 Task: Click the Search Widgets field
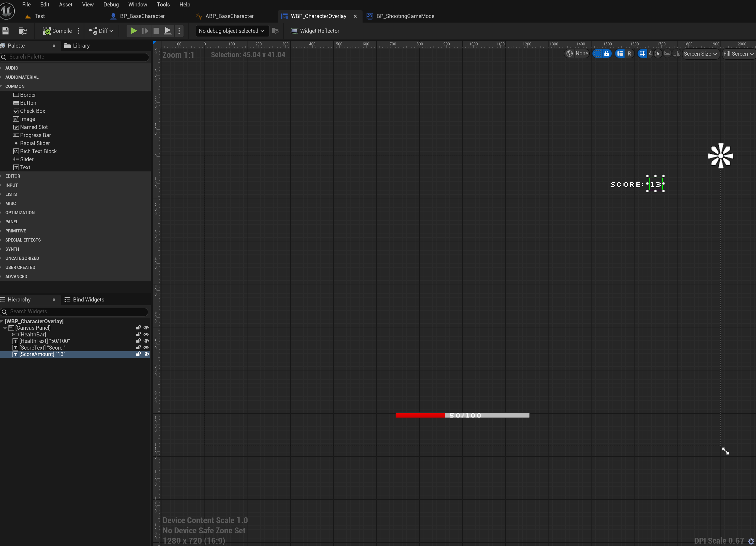coord(77,311)
